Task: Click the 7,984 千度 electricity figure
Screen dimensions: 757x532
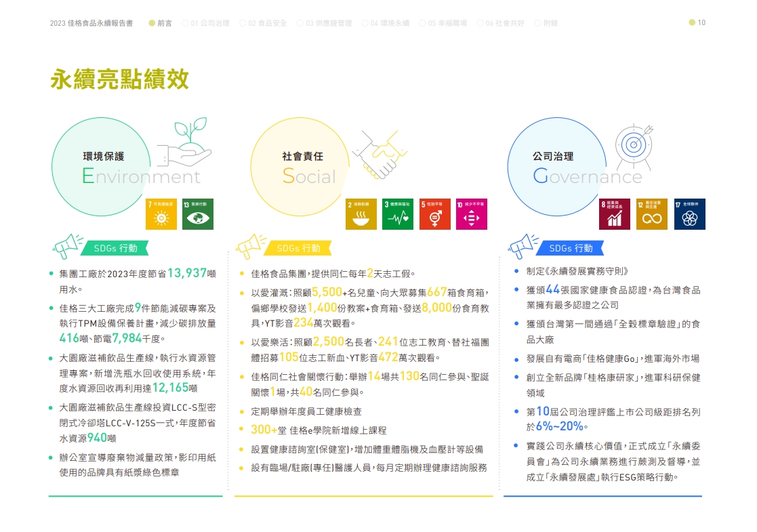Action: (127, 338)
